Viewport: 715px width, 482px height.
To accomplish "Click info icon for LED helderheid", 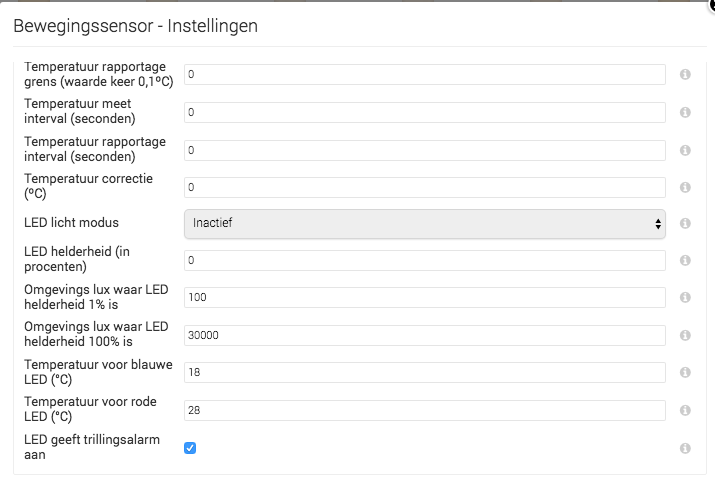I will pos(685,261).
